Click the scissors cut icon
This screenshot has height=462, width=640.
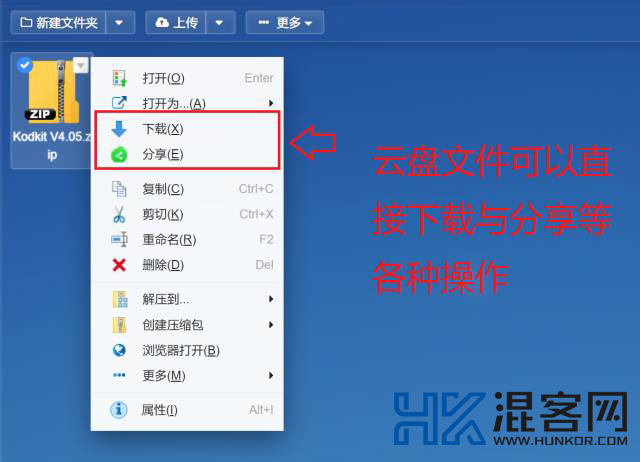[119, 214]
